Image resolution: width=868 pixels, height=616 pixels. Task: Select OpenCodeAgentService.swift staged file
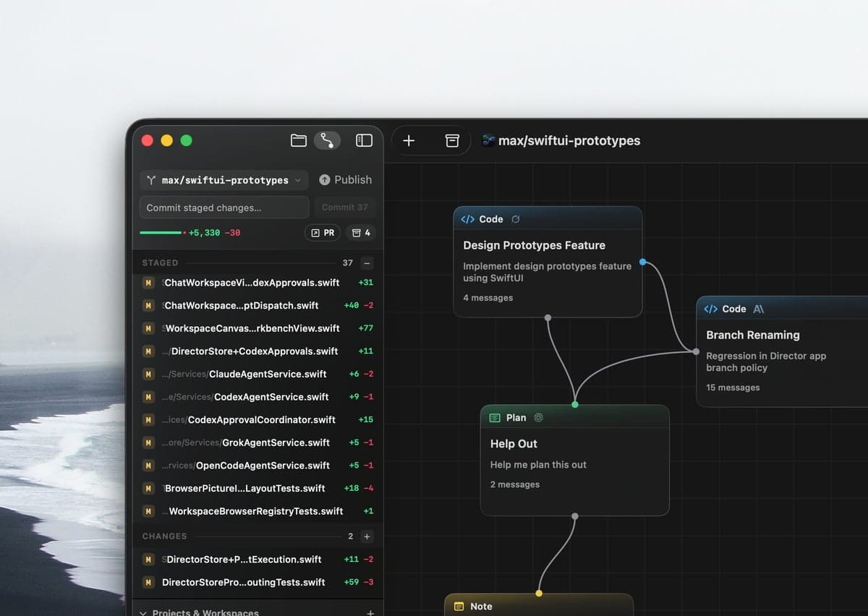(x=258, y=466)
